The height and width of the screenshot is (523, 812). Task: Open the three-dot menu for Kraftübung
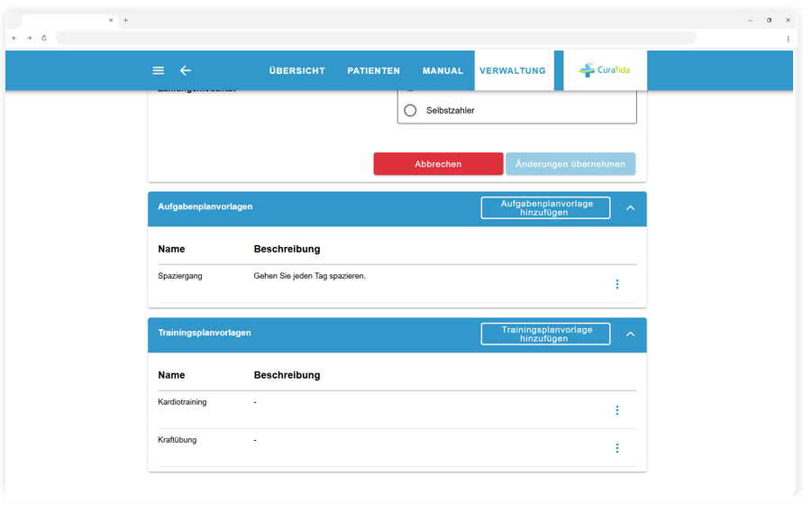click(x=616, y=448)
